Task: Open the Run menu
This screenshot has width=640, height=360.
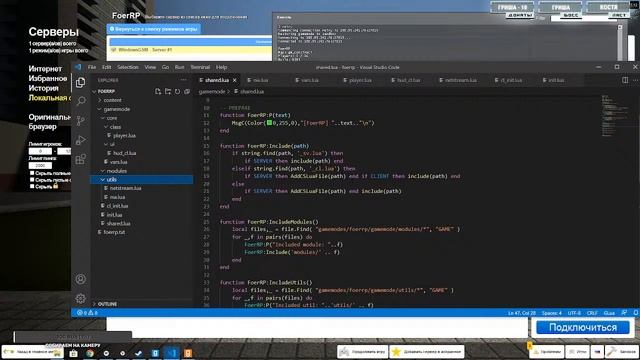Action: (x=179, y=67)
